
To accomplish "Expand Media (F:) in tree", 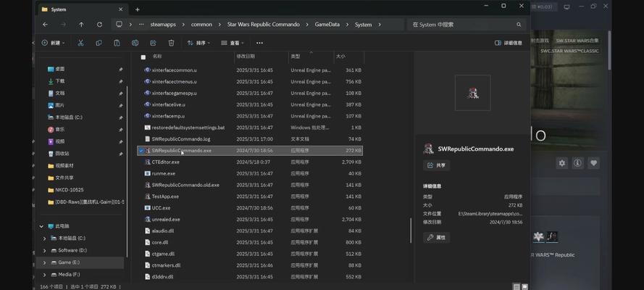I will click(44, 274).
